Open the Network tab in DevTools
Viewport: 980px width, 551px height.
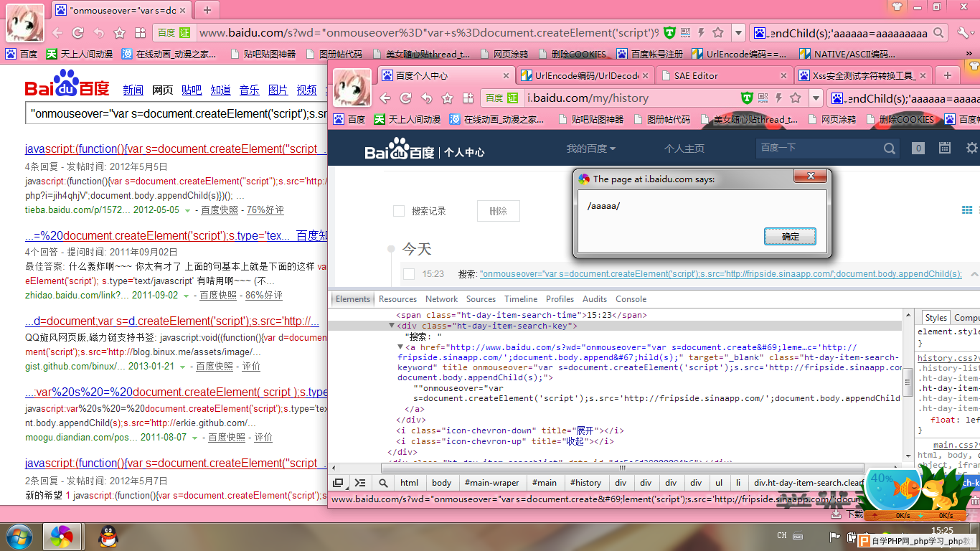(x=442, y=299)
